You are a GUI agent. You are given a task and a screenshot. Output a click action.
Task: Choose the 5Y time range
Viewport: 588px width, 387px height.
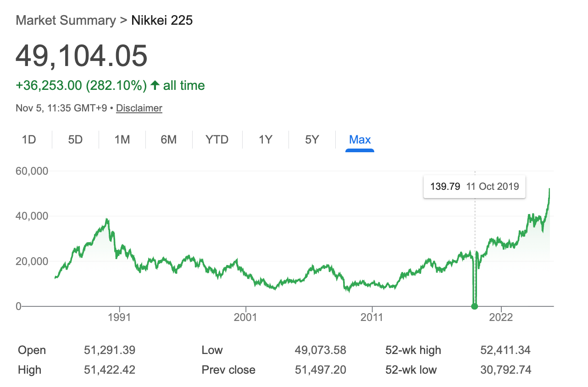coord(312,139)
